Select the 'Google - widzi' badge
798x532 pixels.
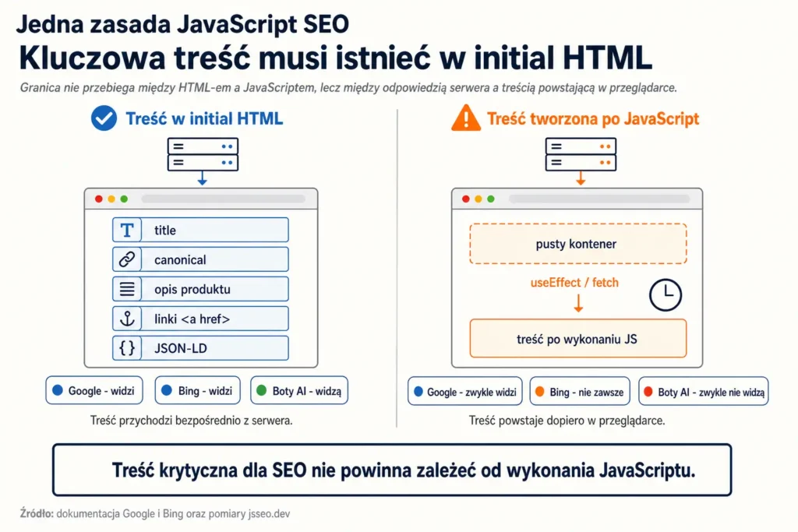pyautogui.click(x=94, y=390)
